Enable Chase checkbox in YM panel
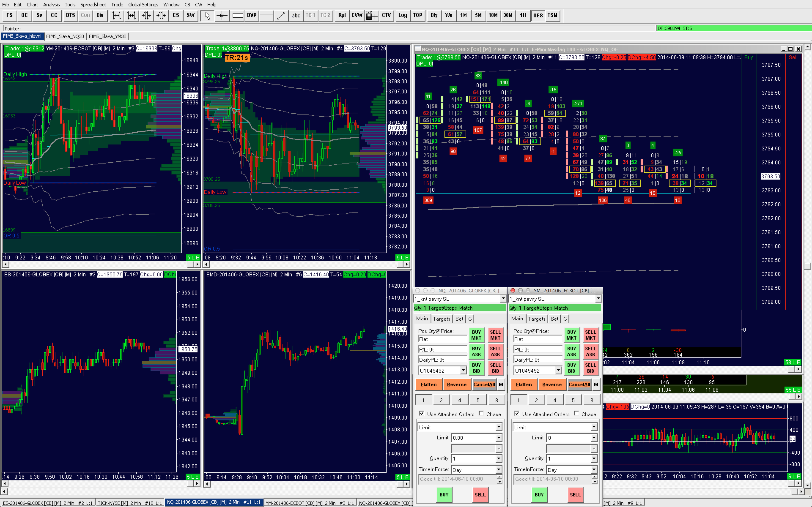This screenshot has width=812, height=507. 576,413
